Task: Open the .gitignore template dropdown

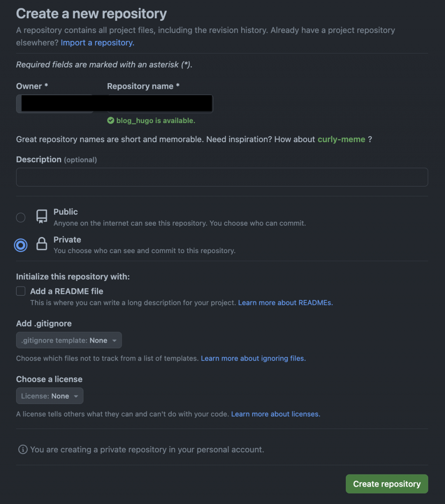Action: pos(69,340)
